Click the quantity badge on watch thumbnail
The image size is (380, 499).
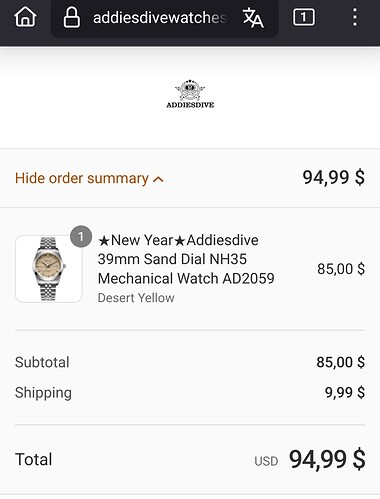(81, 237)
